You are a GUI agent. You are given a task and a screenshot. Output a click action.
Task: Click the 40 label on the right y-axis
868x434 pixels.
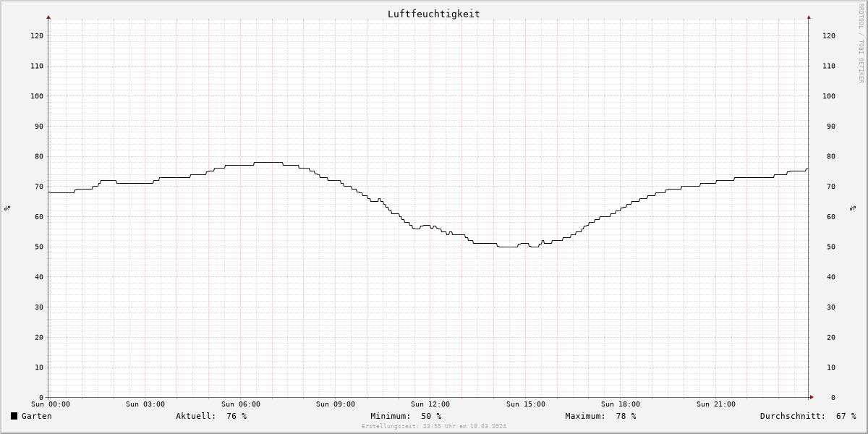click(x=831, y=277)
